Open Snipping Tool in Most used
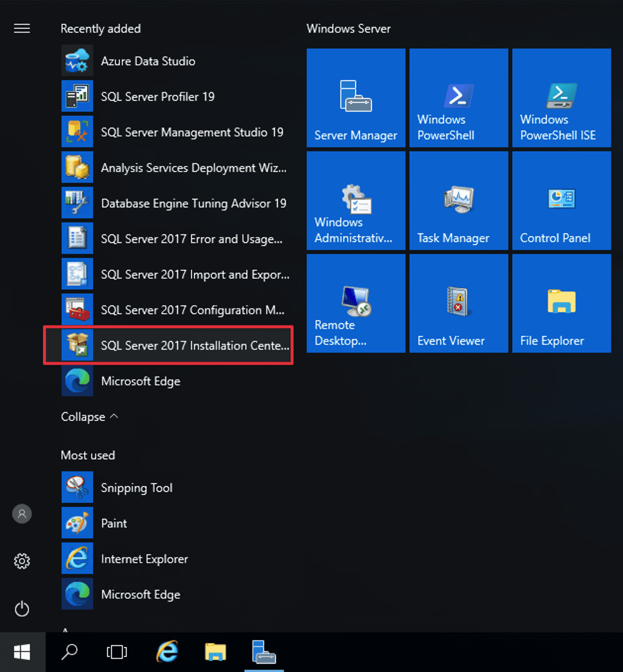The height and width of the screenshot is (672, 623). pos(136,488)
